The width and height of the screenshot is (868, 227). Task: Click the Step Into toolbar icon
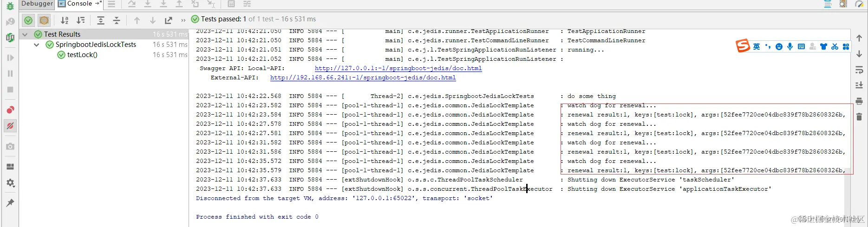[148, 4]
